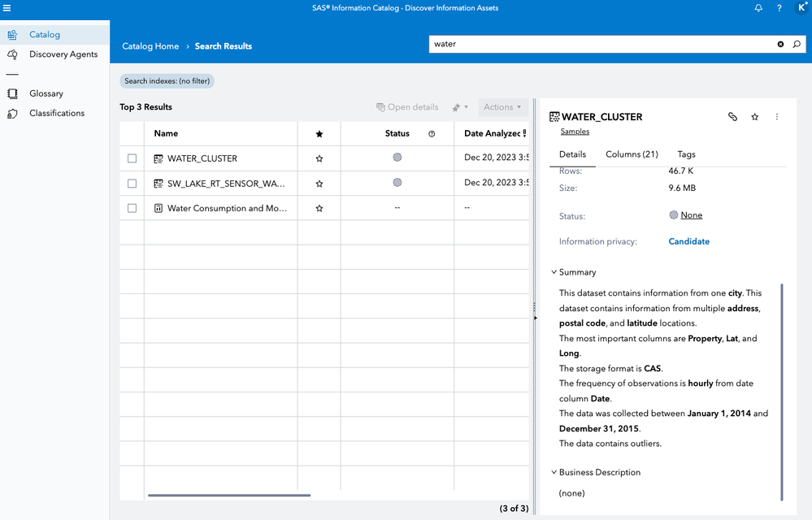Open the hamburger applications menu
The image size is (812, 520).
pos(7,8)
